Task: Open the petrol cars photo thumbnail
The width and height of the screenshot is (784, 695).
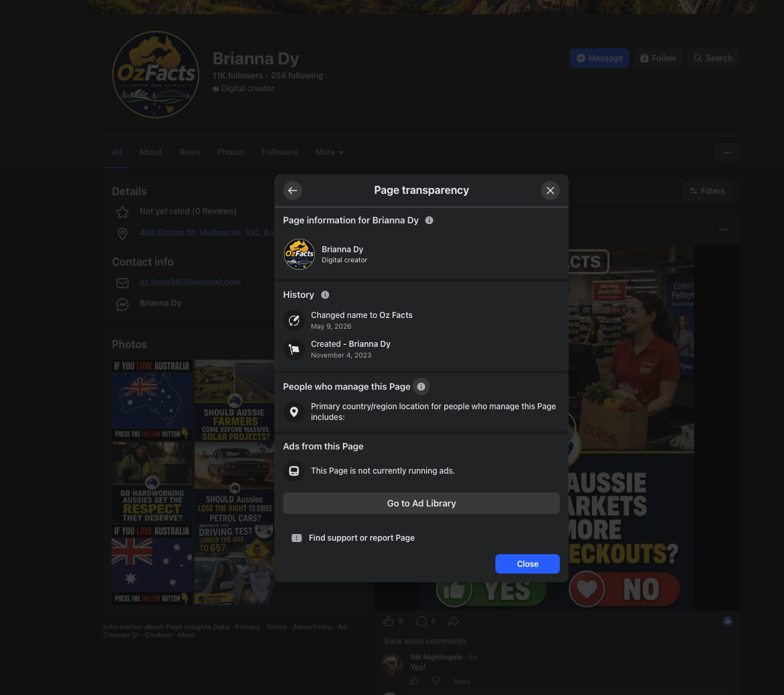Action: coord(234,482)
